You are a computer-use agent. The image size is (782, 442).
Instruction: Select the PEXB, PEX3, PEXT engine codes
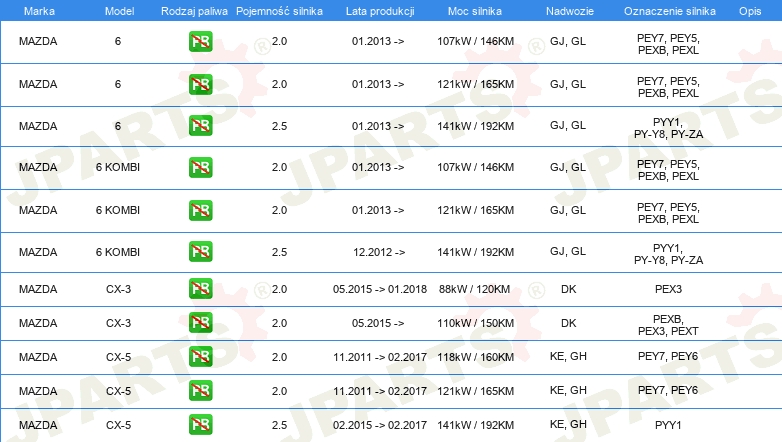(668, 325)
